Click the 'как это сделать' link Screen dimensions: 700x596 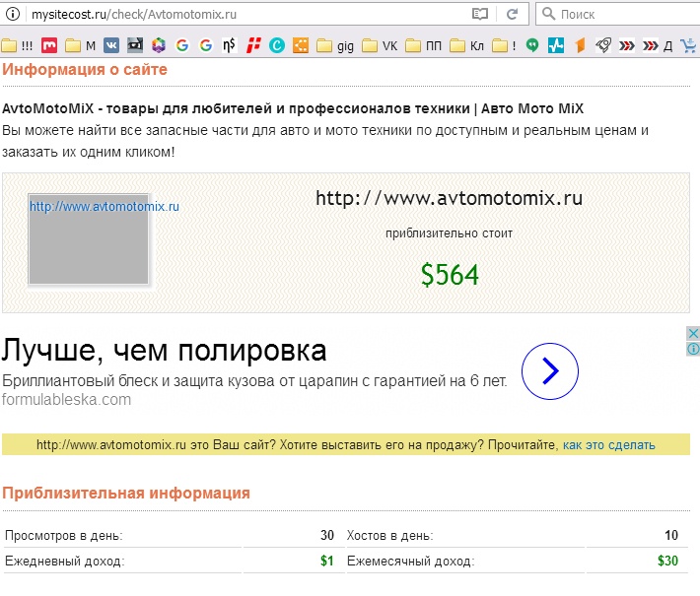(x=609, y=444)
